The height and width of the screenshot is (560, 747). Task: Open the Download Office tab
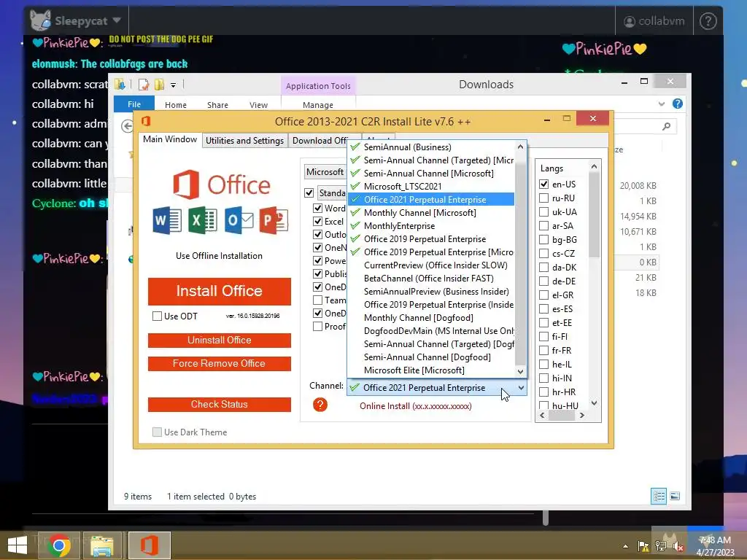coord(320,141)
